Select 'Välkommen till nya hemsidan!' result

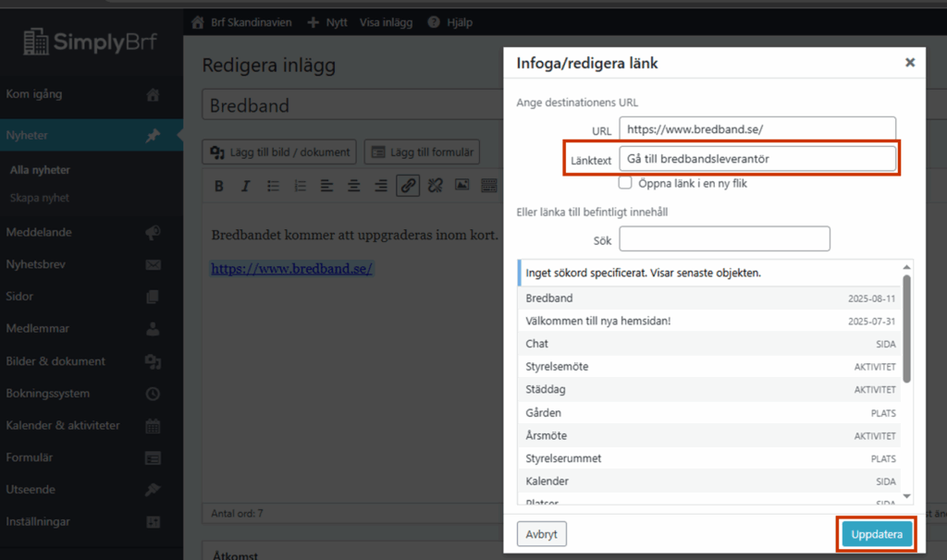pyautogui.click(x=710, y=321)
